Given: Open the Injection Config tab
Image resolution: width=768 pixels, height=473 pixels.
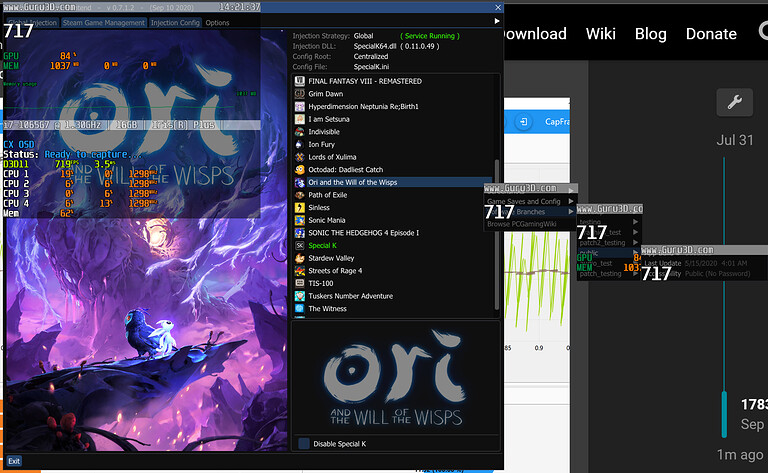Looking at the screenshot, I should [175, 22].
